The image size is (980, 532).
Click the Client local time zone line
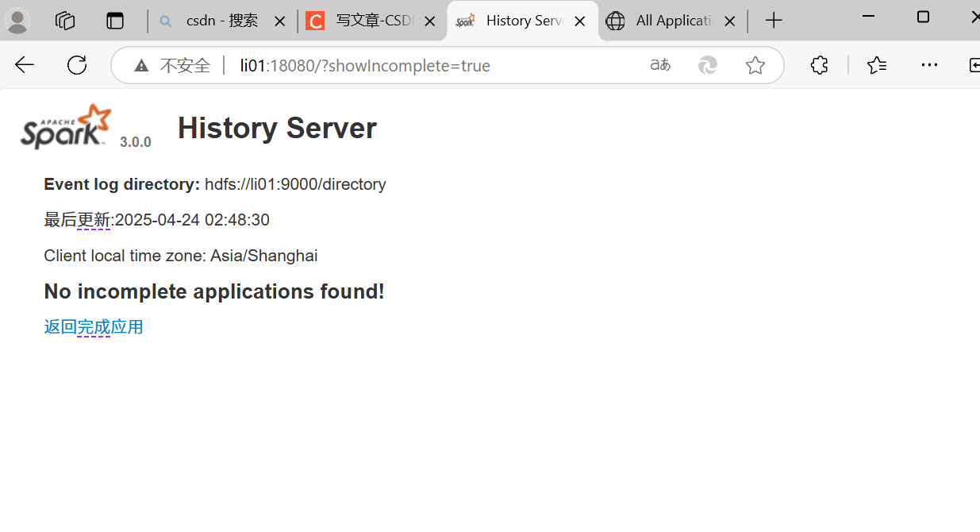click(181, 256)
